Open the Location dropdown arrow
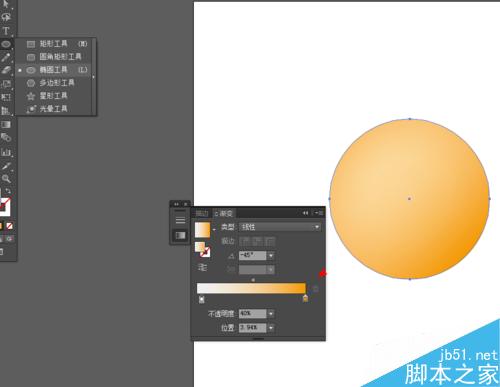500x387 pixels. pos(271,328)
